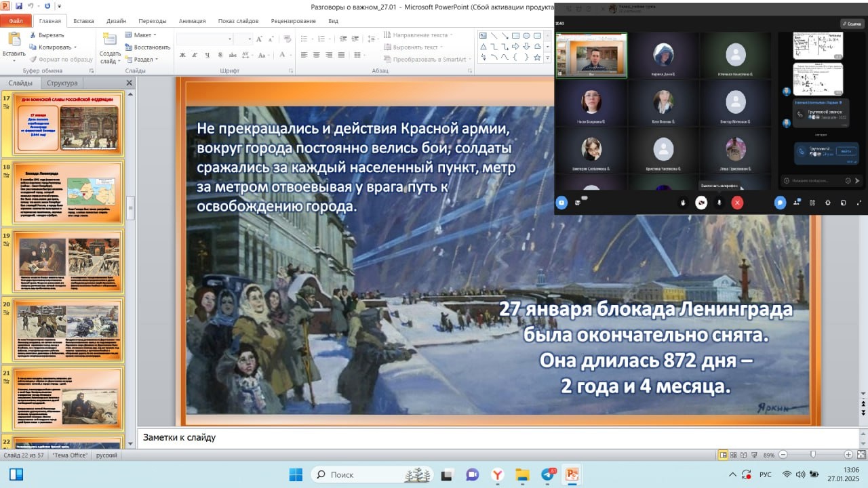This screenshot has width=868, height=488.
Task: Pick the star shape in shapes gallery
Action: tap(537, 57)
